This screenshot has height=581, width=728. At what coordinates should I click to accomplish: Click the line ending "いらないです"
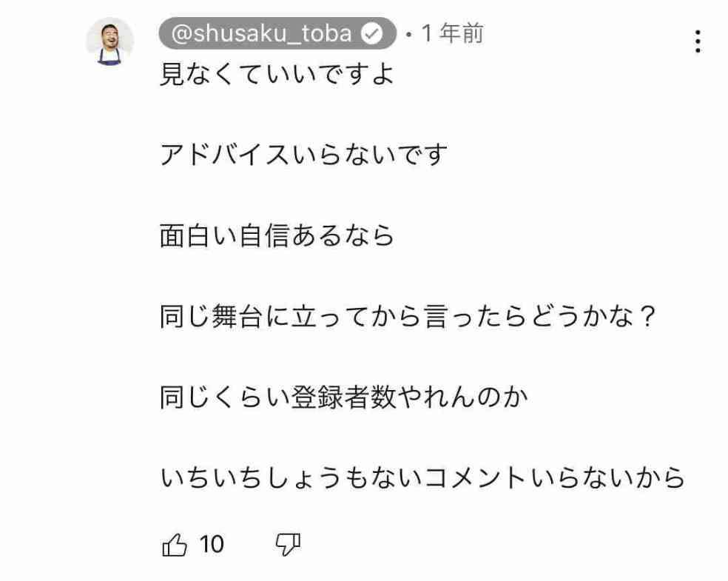[x=304, y=156]
